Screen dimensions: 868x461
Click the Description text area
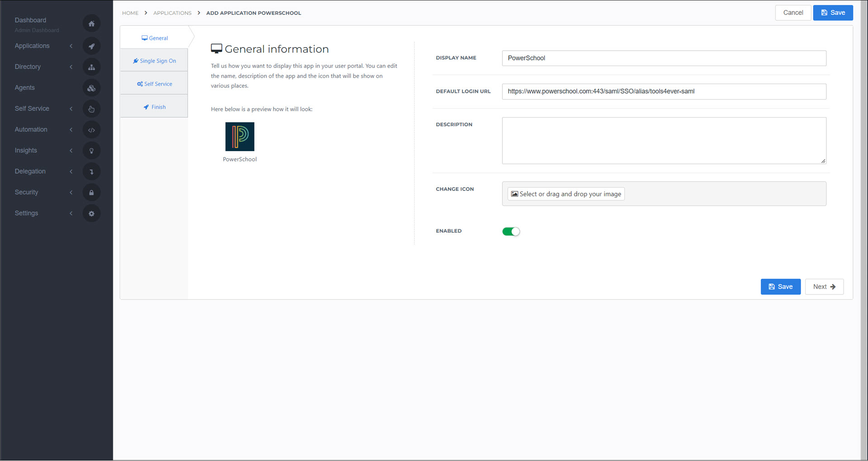[x=664, y=141]
